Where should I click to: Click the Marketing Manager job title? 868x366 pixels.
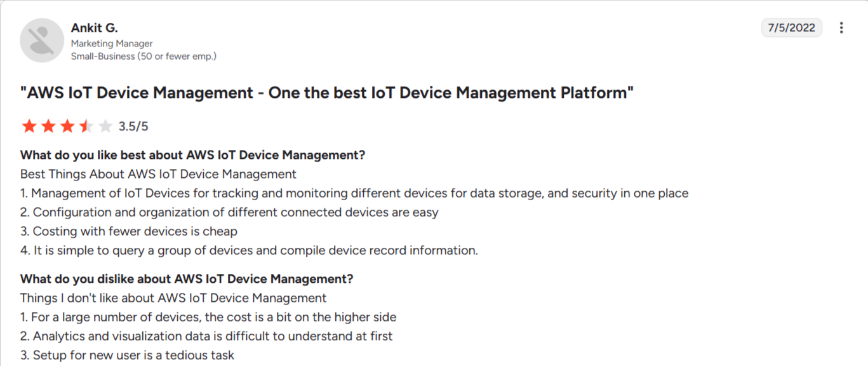[x=112, y=44]
